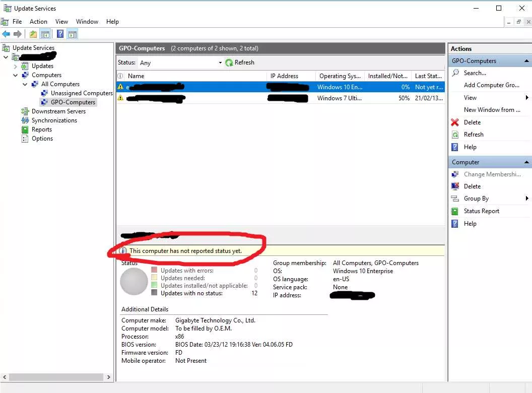The image size is (532, 393).
Task: Click the tree scrollbar right arrow
Action: tap(109, 377)
